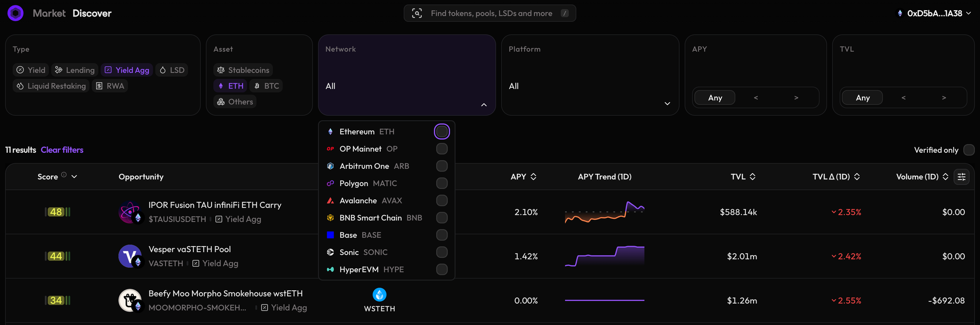This screenshot has height=325, width=980.
Task: Select the Stablecoins asset filter
Action: (x=243, y=70)
